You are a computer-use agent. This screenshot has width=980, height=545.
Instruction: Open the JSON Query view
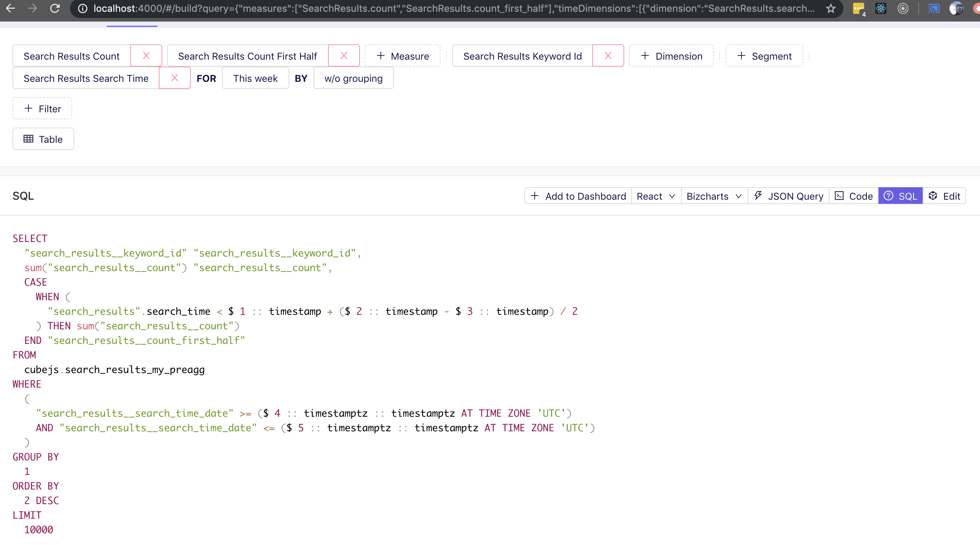click(788, 196)
